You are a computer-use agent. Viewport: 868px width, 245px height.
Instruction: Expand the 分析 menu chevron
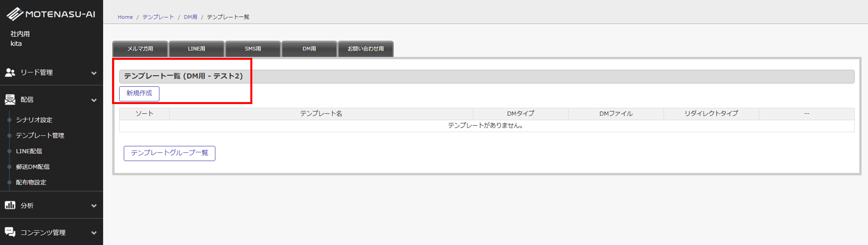tap(94, 206)
